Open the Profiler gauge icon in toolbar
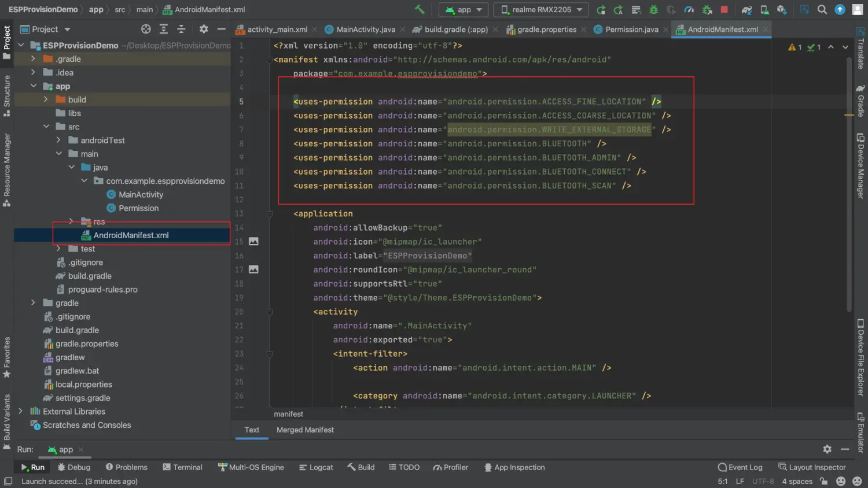868x488 pixels. pyautogui.click(x=689, y=10)
